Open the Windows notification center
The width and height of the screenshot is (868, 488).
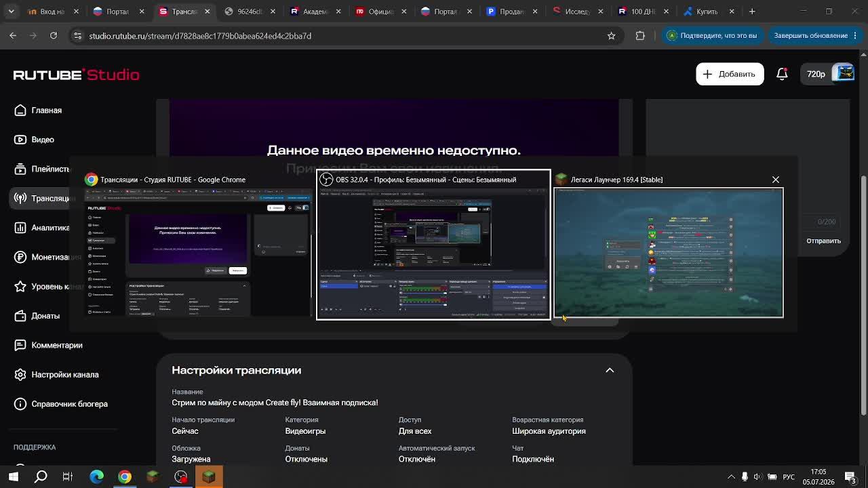[x=850, y=476]
